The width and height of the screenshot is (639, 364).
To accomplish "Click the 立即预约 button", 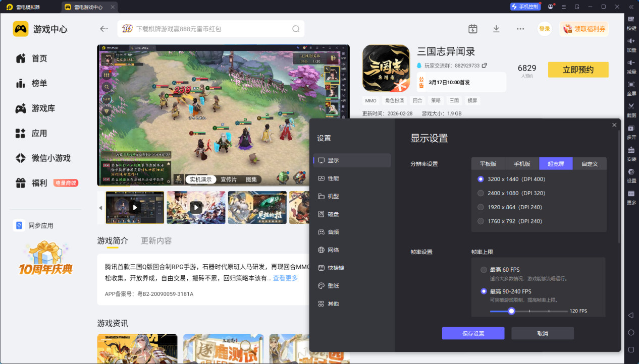I will coord(578,70).
